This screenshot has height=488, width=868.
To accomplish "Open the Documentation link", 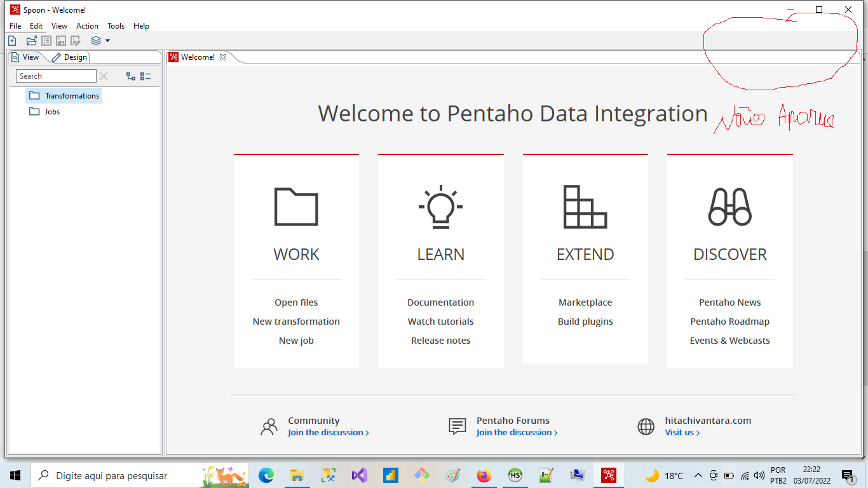I will click(x=441, y=302).
